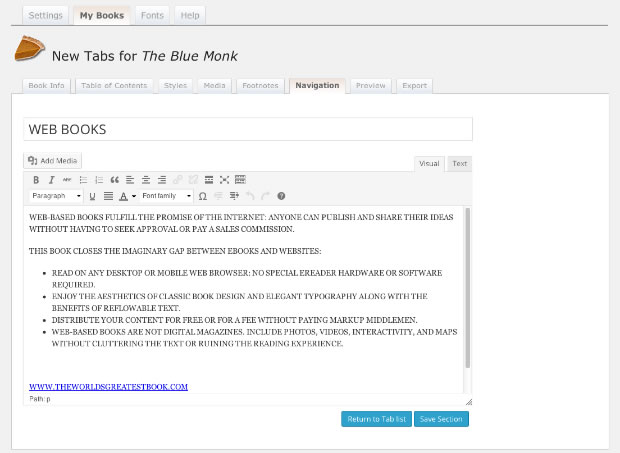Screen dimensions: 620x453
Task: Open the special character (omega) picker
Action: [x=203, y=196]
